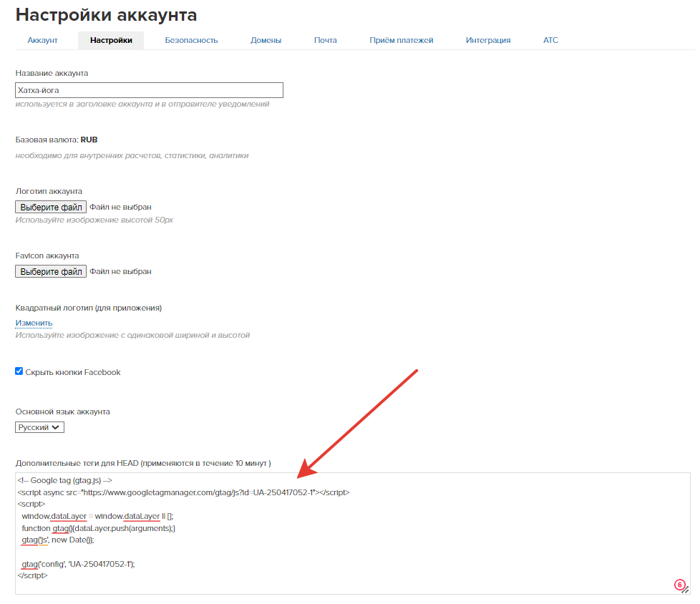This screenshot has width=700, height=604.
Task: Open the Русский language dropdown
Action: tap(40, 427)
